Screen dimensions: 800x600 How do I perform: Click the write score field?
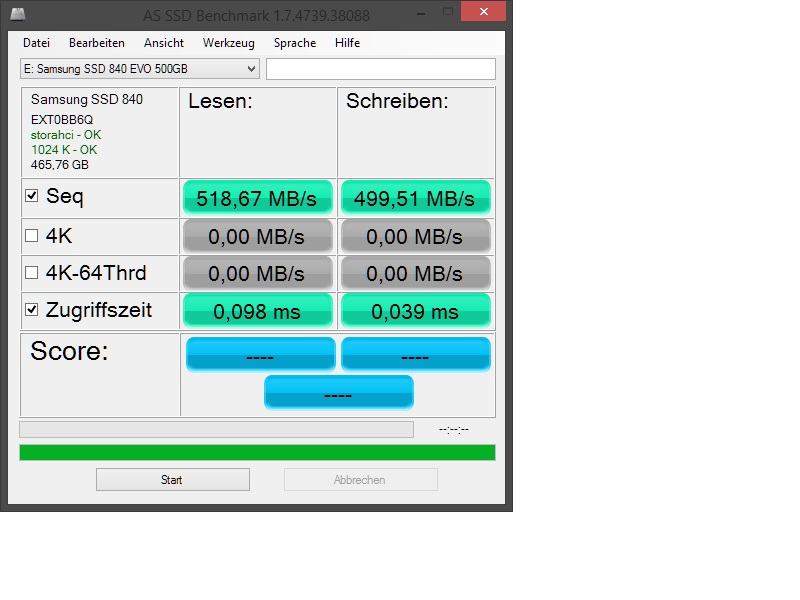pyautogui.click(x=416, y=354)
